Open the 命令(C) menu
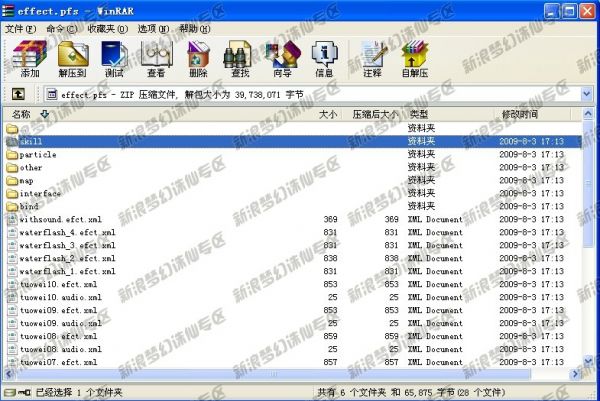The height and width of the screenshot is (401, 600). (62, 29)
